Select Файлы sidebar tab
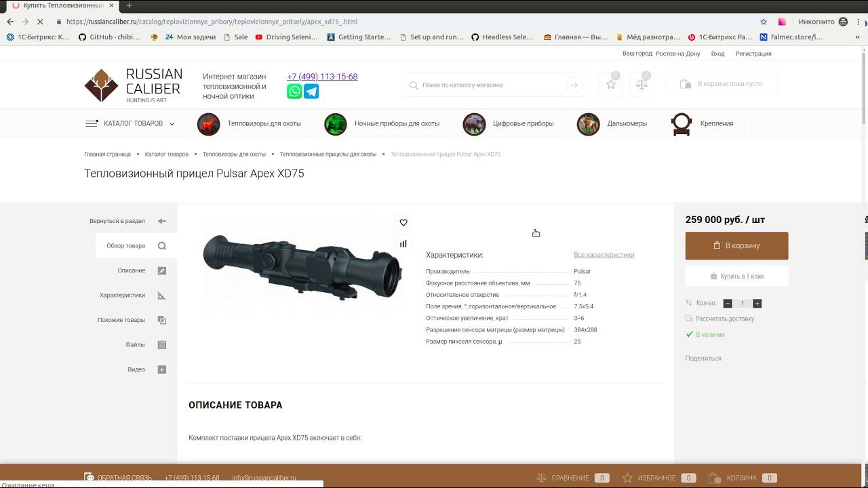The height and width of the screenshot is (488, 868). coord(136,345)
